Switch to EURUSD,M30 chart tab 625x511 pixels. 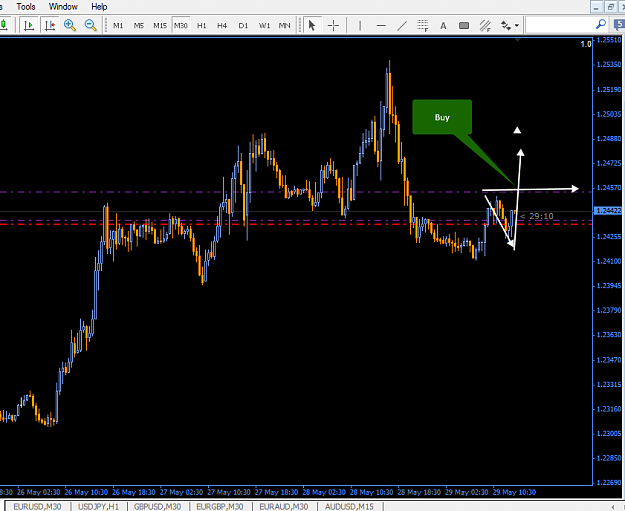coord(37,506)
